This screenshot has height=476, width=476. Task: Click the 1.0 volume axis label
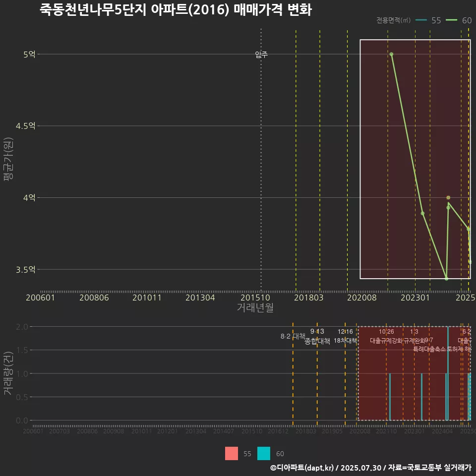(22, 374)
